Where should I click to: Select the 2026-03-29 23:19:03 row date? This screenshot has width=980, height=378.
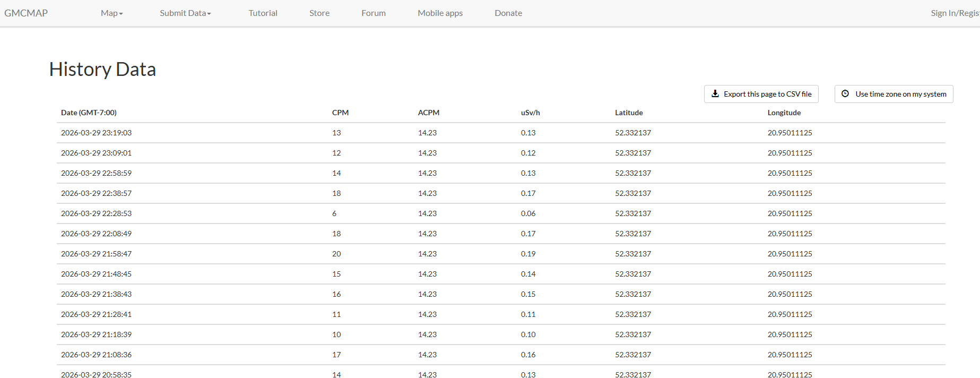pos(96,133)
